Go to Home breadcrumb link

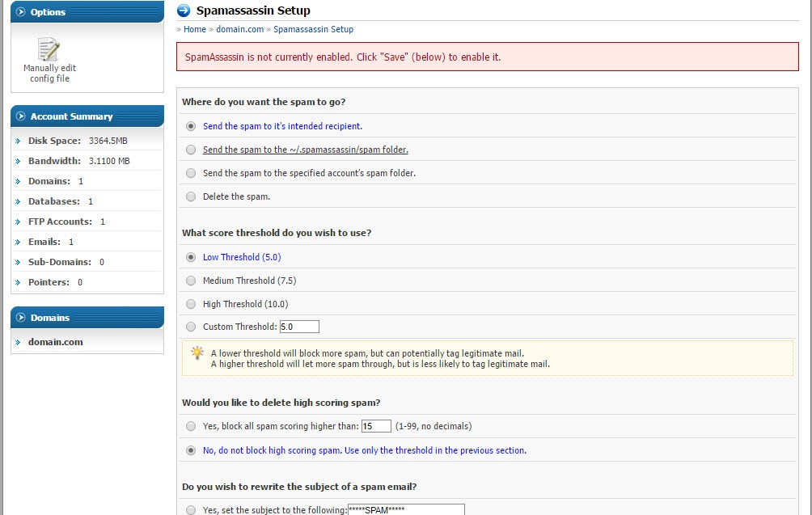195,29
